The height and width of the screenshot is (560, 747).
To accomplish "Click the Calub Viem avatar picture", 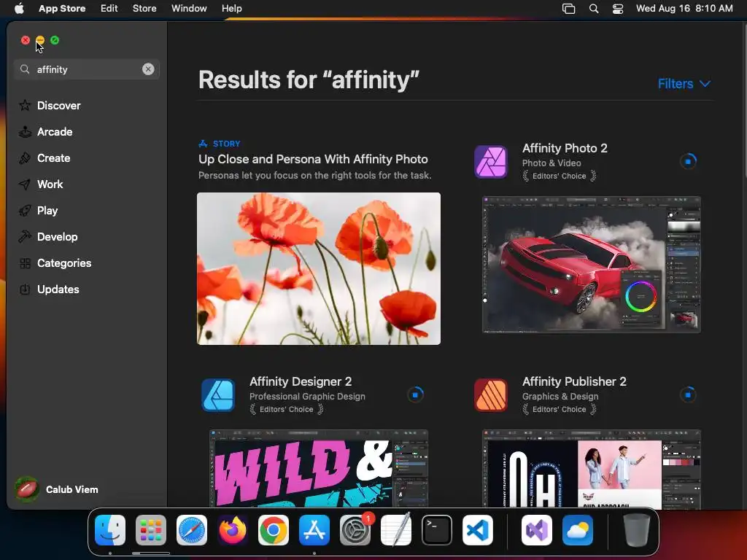I will (x=27, y=489).
